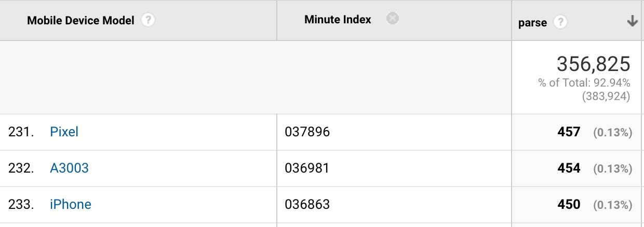644x227 pixels.
Task: Click the parse column header label
Action: (x=532, y=23)
